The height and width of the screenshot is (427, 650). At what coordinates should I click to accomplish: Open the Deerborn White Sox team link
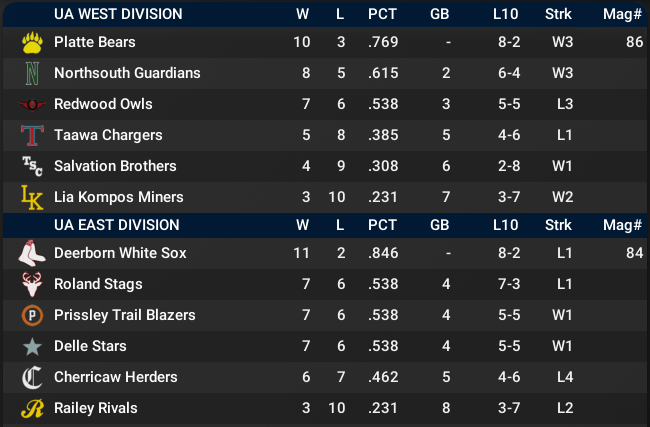[120, 254]
